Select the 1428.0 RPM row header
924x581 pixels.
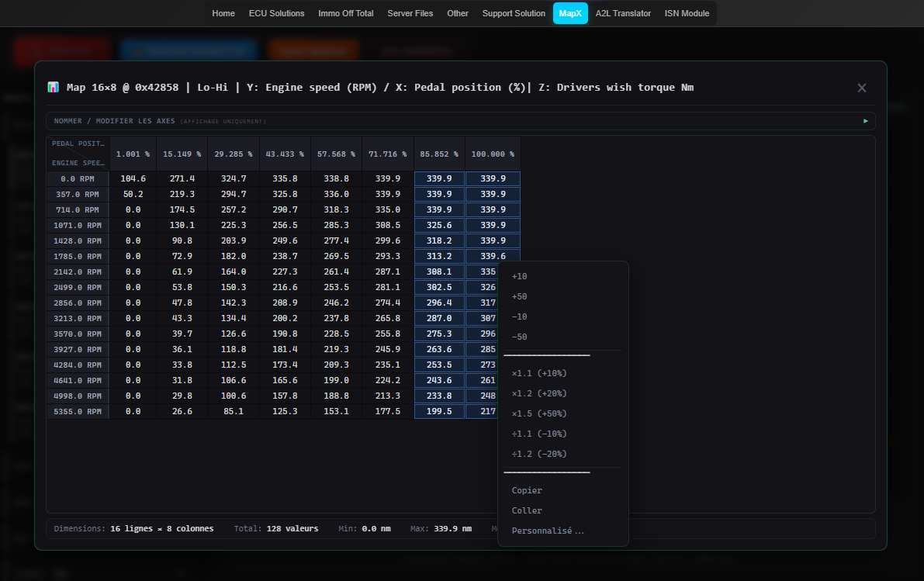[x=78, y=240]
